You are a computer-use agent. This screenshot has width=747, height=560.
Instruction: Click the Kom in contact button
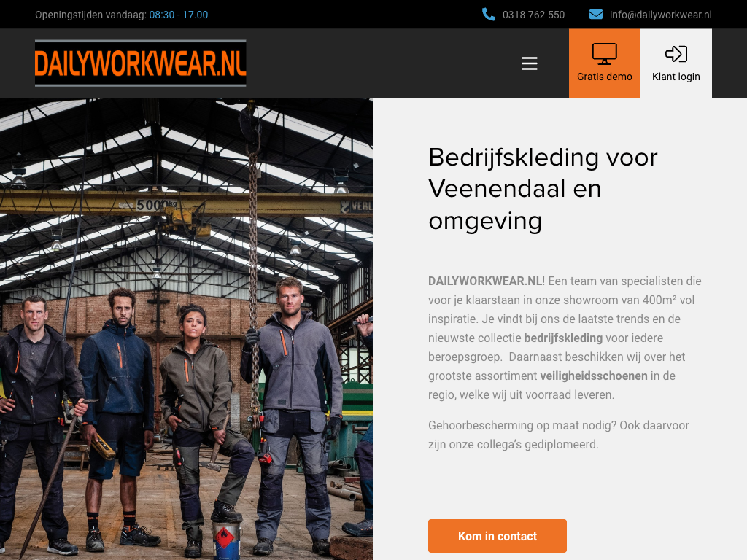(x=498, y=536)
